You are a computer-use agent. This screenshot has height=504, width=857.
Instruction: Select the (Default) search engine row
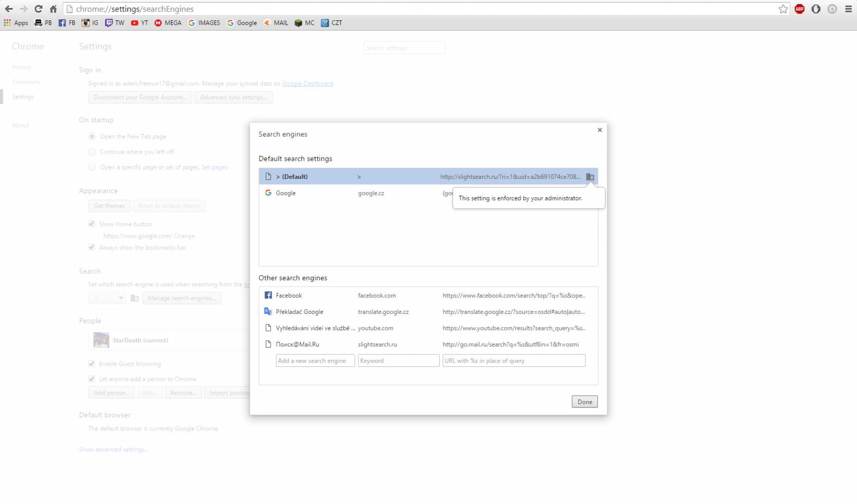pos(428,176)
